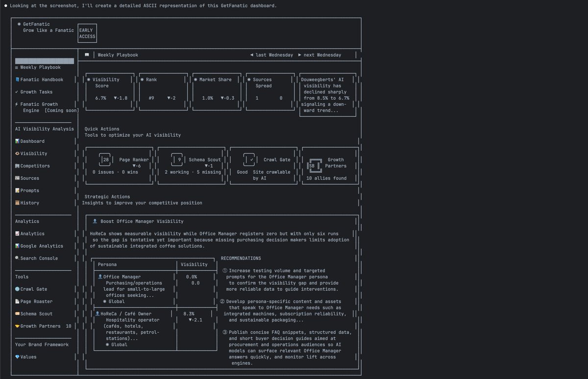The image size is (588, 379).
Task: Click the circle bullet beside GetFanatic logo
Action: 19,24
